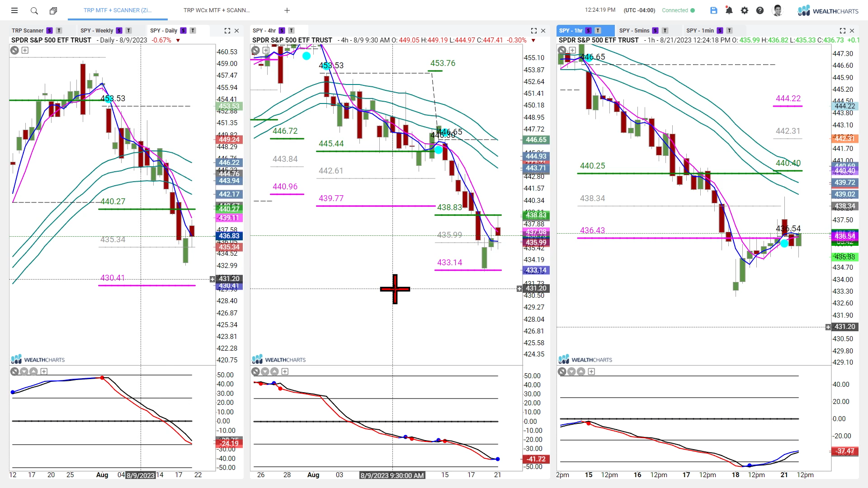Add an indicator to the 1hr oscillator panel

591,371
